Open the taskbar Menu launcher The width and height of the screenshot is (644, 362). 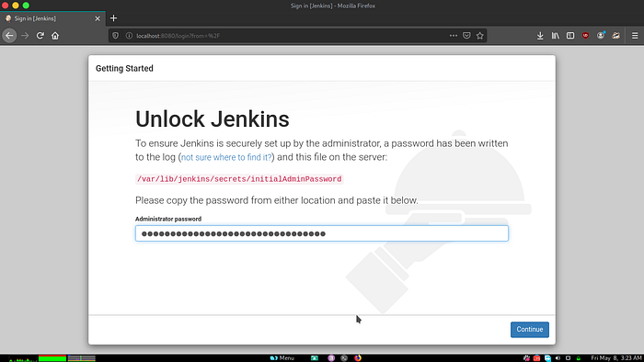(x=282, y=358)
